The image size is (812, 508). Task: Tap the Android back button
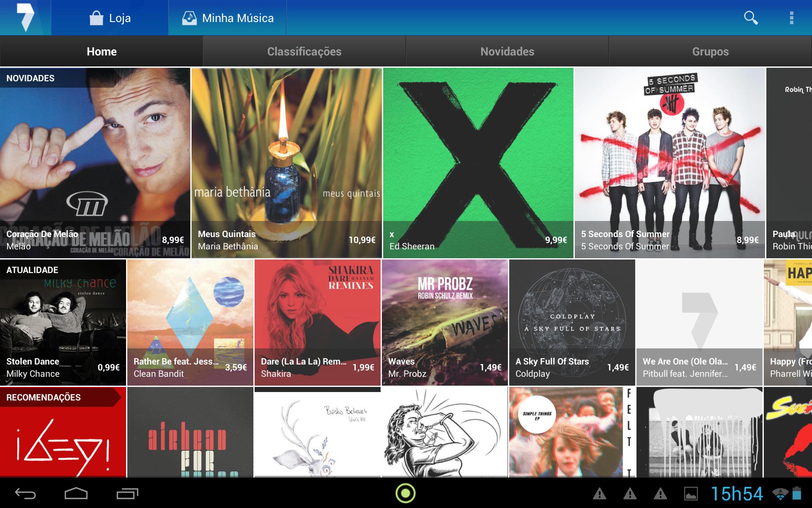click(25, 494)
